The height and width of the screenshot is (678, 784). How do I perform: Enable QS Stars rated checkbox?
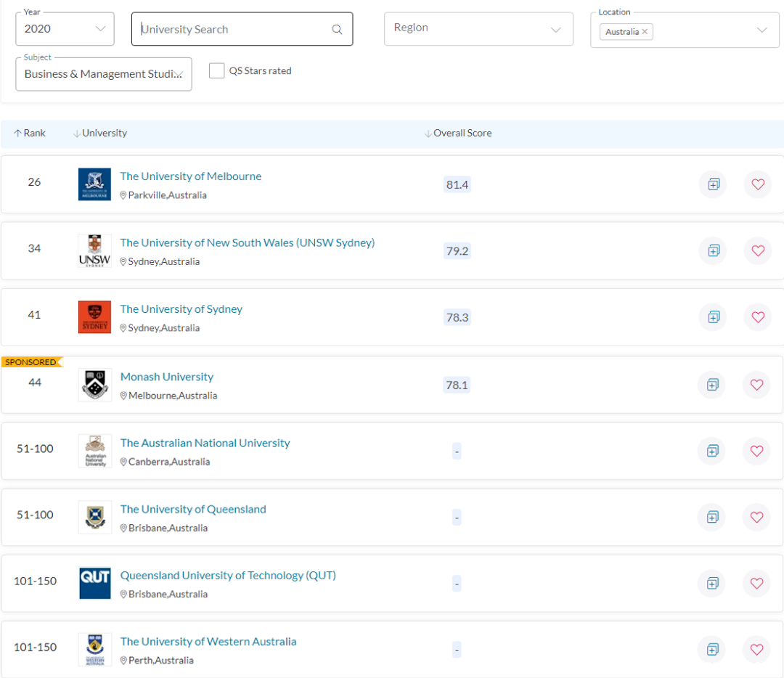[216, 70]
